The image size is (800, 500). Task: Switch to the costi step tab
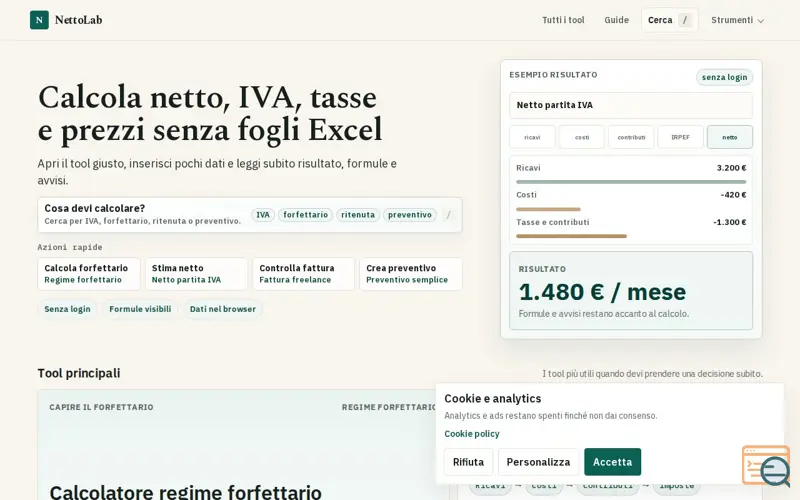click(582, 137)
